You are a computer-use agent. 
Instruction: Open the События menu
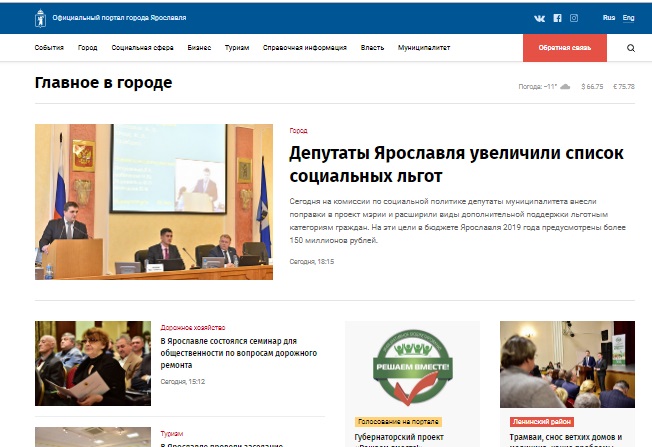[49, 48]
